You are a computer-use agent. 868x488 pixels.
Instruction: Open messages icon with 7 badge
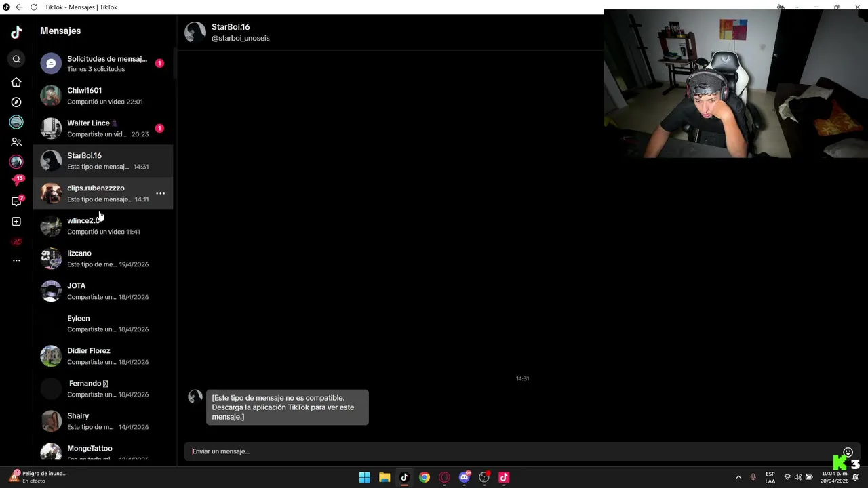[x=16, y=201]
